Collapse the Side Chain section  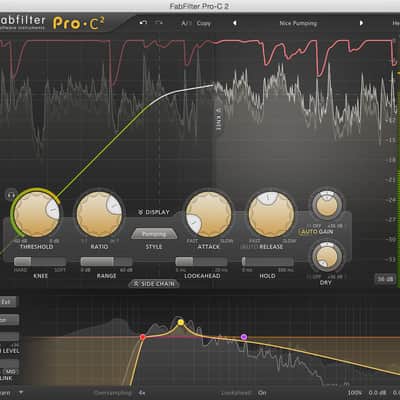pos(154,284)
